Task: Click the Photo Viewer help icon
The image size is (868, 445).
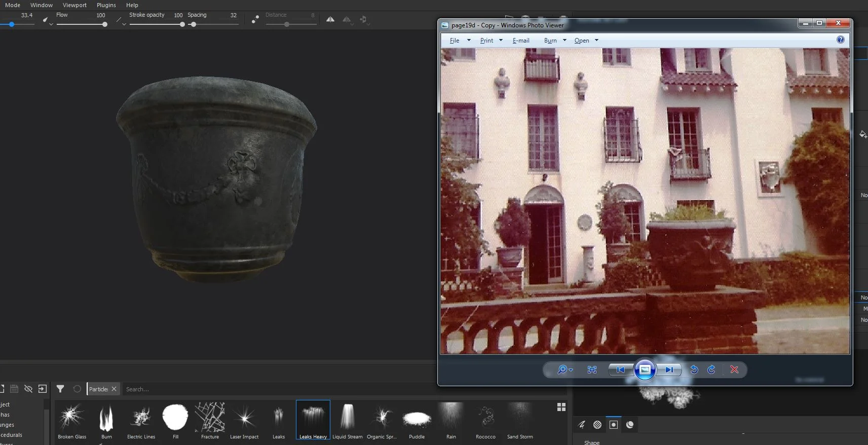Action: tap(841, 40)
